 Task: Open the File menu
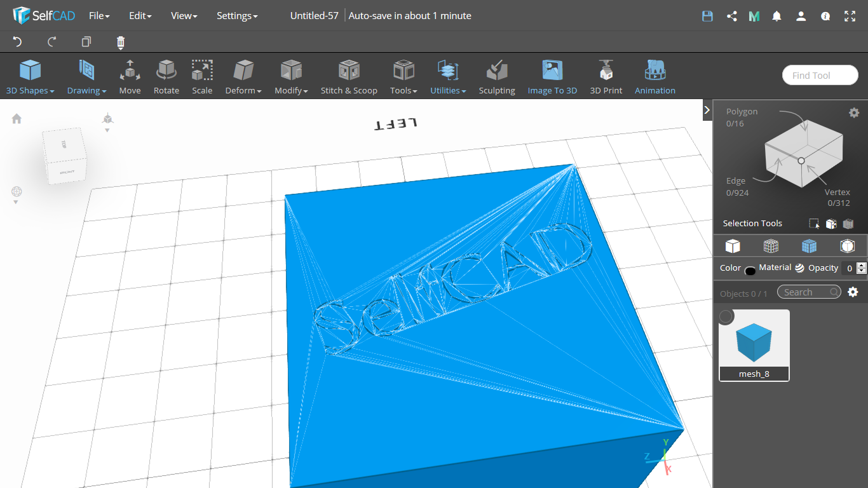coord(99,16)
